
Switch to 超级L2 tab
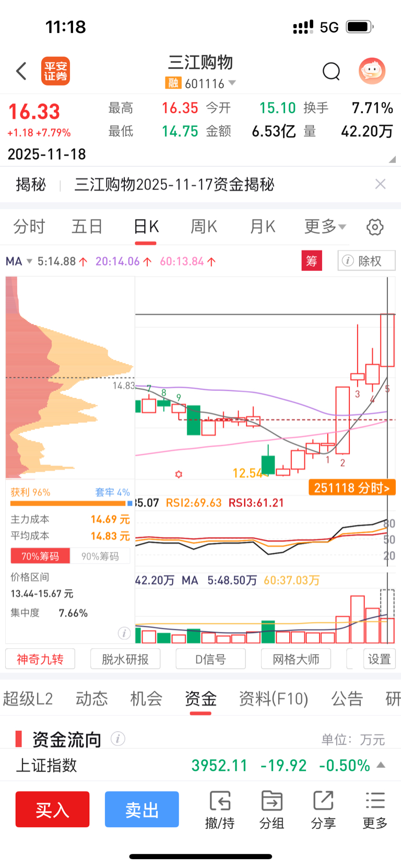click(28, 698)
